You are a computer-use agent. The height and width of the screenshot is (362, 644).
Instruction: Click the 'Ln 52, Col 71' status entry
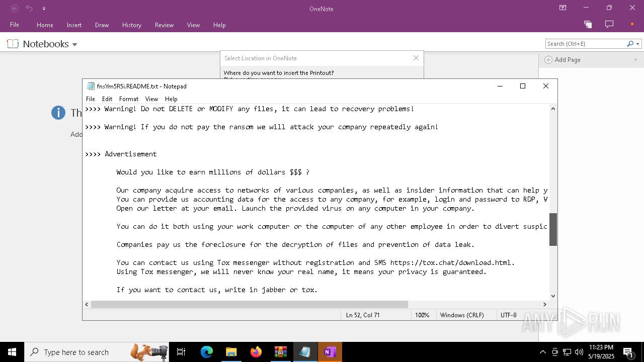(363, 315)
